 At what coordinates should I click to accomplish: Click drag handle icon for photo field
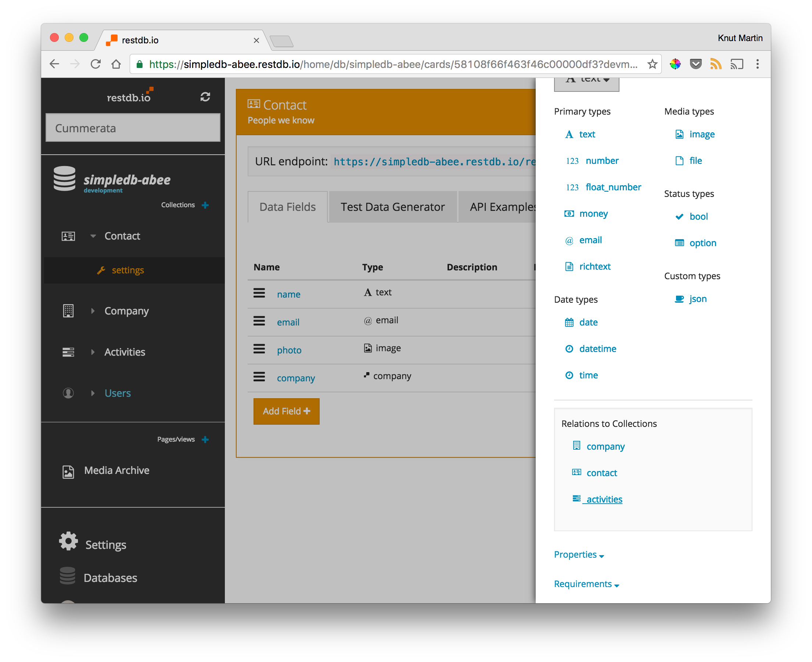tap(259, 349)
